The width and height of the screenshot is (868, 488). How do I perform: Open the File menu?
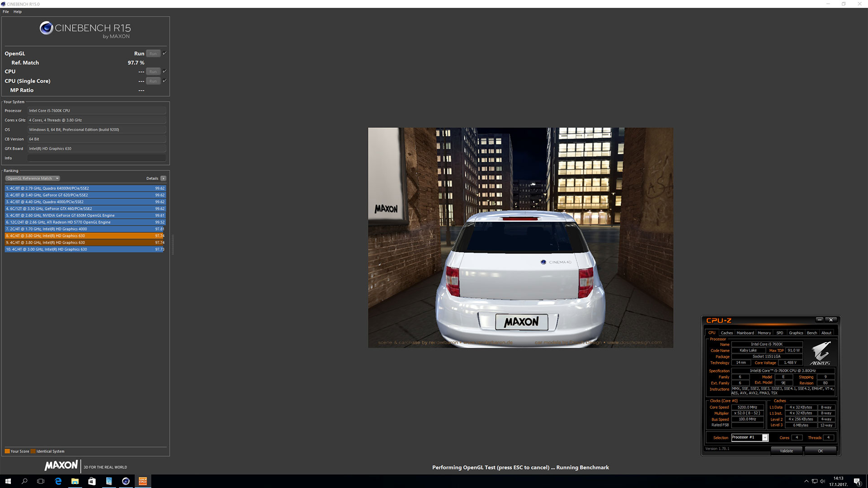(5, 12)
